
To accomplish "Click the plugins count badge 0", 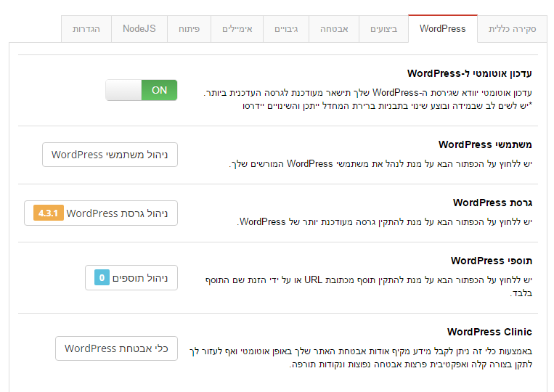I will click(102, 277).
